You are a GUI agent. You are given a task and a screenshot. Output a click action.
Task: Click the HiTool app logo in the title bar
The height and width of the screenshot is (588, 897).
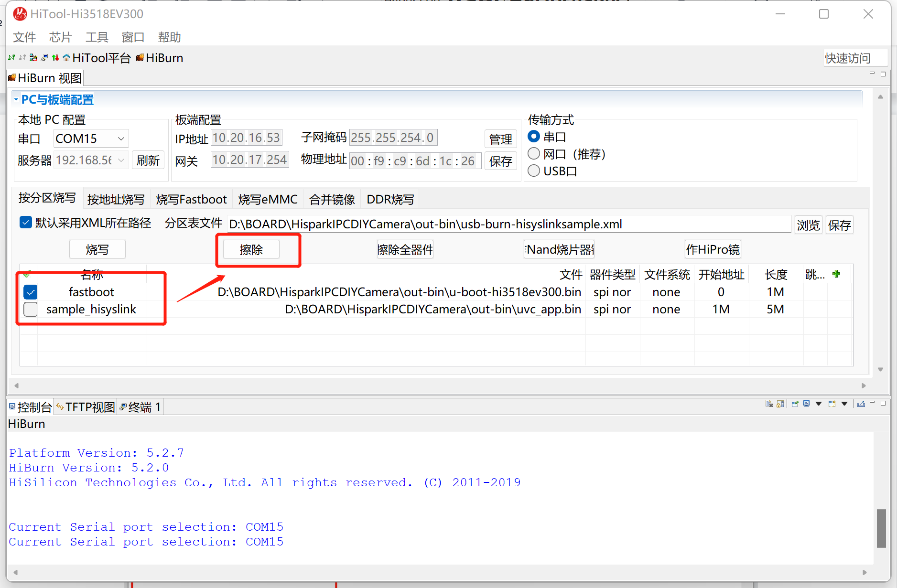(20, 14)
